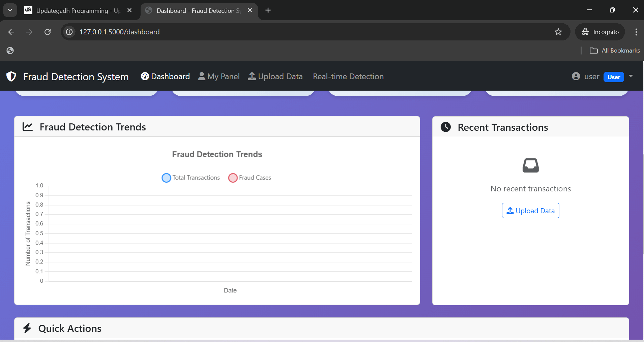Click the shield logo in navbar
Viewport: 644px width, 342px height.
[11, 76]
